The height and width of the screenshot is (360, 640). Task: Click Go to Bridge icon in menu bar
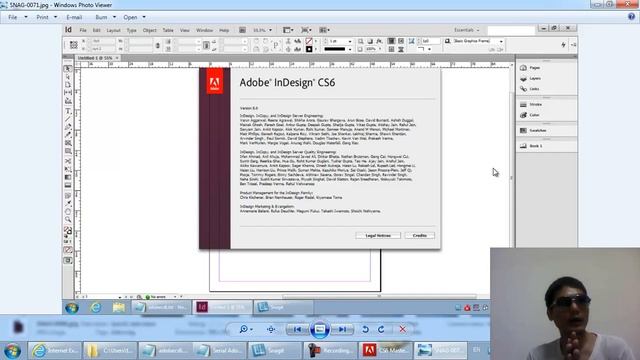click(242, 30)
